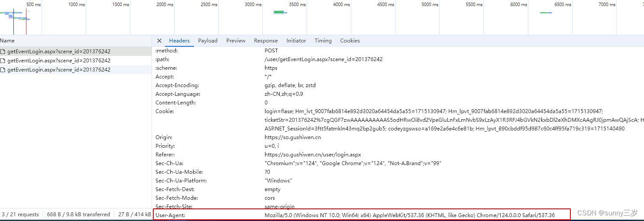This screenshot has height=221, width=644.
Task: Select the Sec-Fetch-Mode value cors
Action: click(270, 198)
